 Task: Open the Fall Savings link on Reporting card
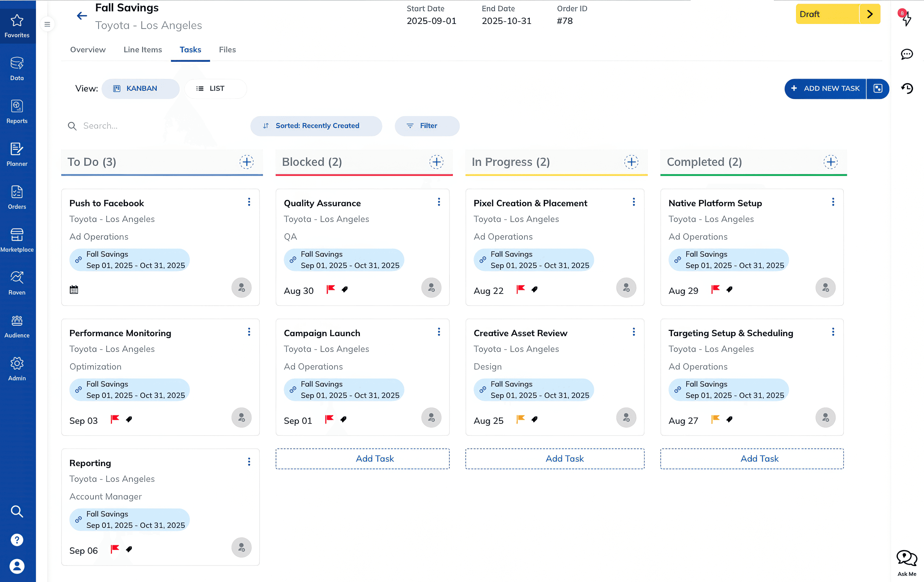[x=130, y=520]
